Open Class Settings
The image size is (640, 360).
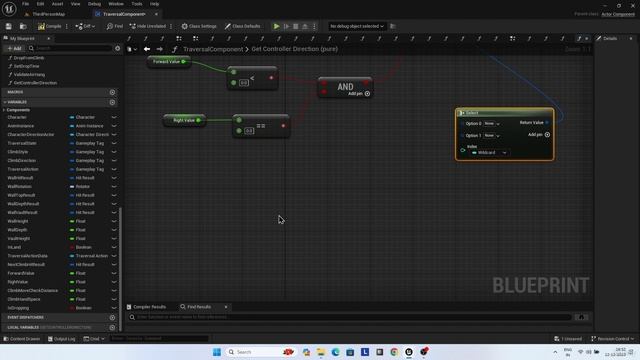tap(199, 26)
